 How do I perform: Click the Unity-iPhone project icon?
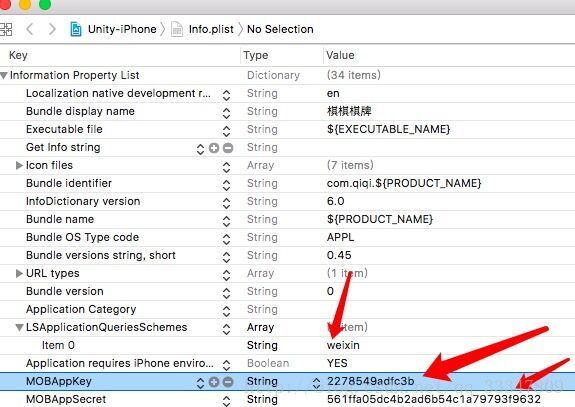(76, 29)
